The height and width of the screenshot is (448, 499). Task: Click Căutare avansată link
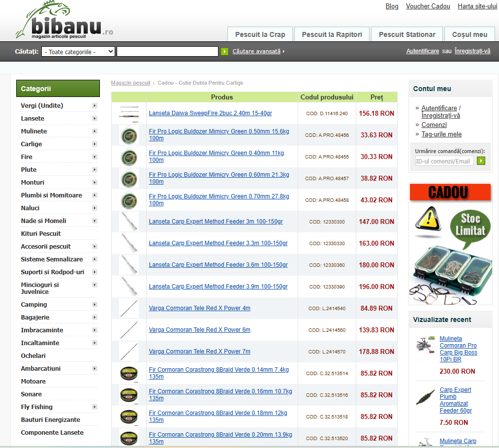point(256,51)
